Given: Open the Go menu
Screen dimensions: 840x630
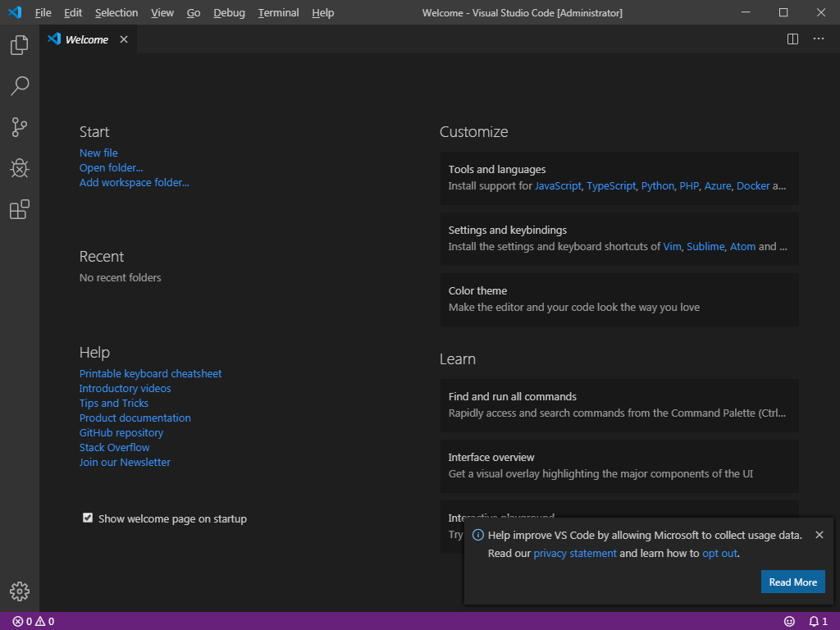Looking at the screenshot, I should (194, 12).
